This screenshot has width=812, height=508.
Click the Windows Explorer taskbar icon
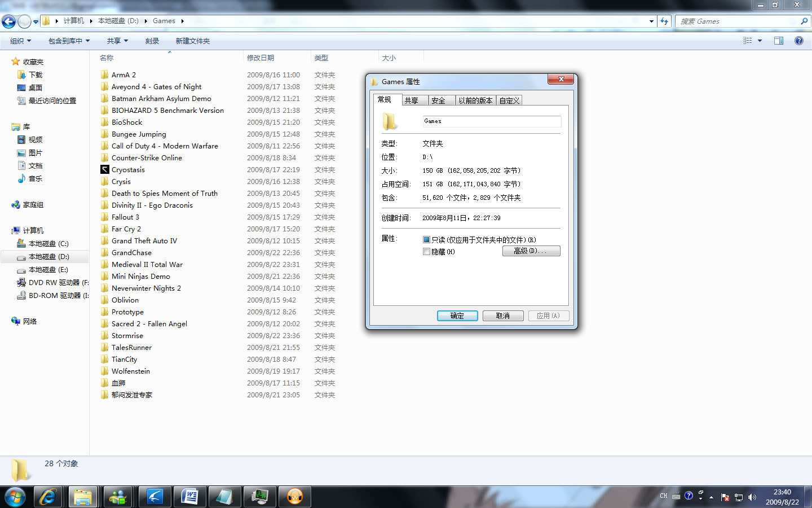[83, 497]
